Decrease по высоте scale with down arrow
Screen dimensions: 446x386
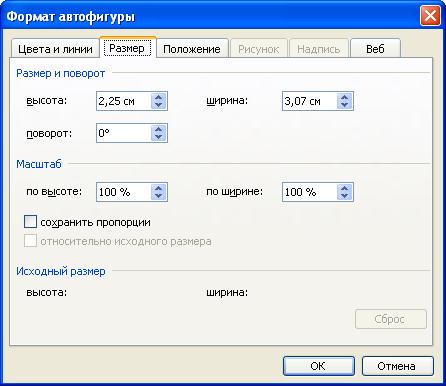click(159, 196)
